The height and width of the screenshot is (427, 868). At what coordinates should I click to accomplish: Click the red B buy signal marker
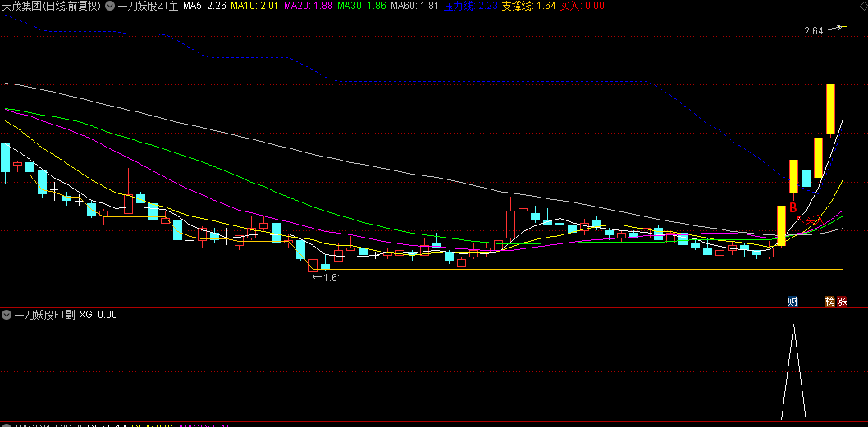coord(793,208)
